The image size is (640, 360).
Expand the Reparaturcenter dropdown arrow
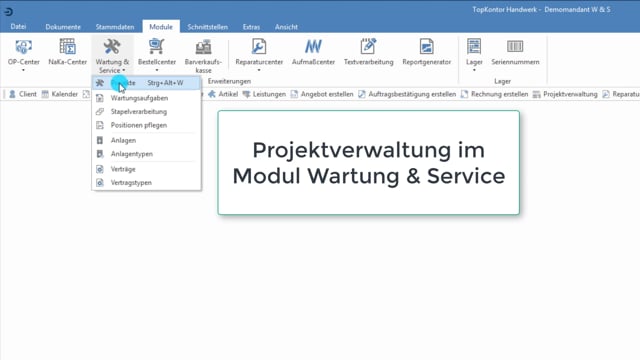click(259, 70)
